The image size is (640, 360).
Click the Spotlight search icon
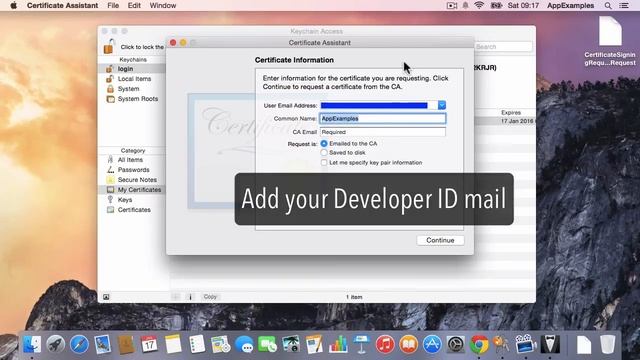point(608,6)
